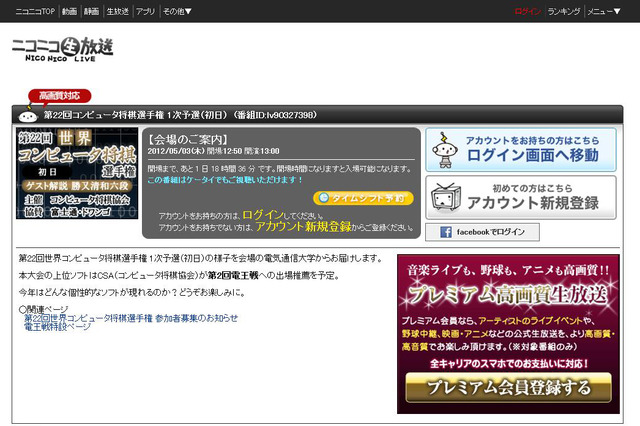Select 生放送 in the top navigation

point(118,11)
